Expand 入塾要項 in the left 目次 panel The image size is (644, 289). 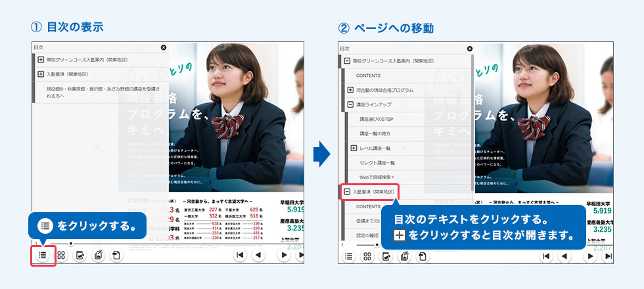coord(41,74)
